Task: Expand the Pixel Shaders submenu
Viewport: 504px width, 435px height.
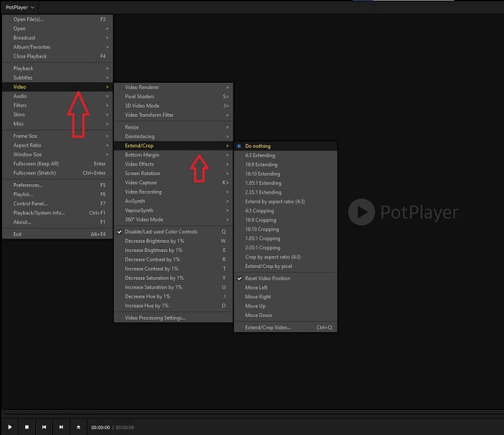Action: (x=173, y=96)
